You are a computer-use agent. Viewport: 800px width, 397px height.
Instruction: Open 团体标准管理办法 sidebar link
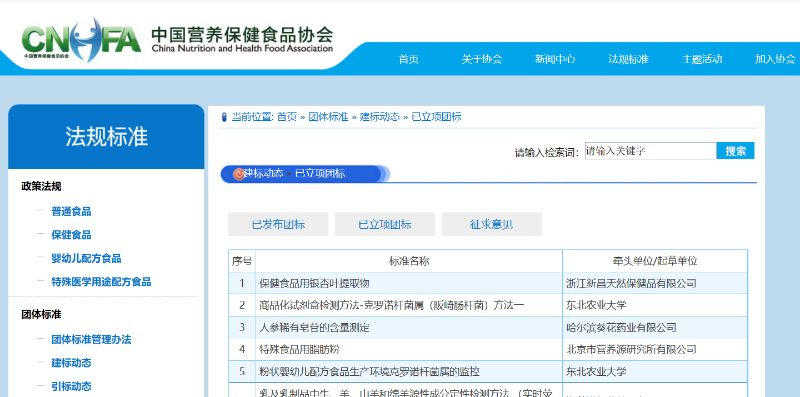[91, 339]
